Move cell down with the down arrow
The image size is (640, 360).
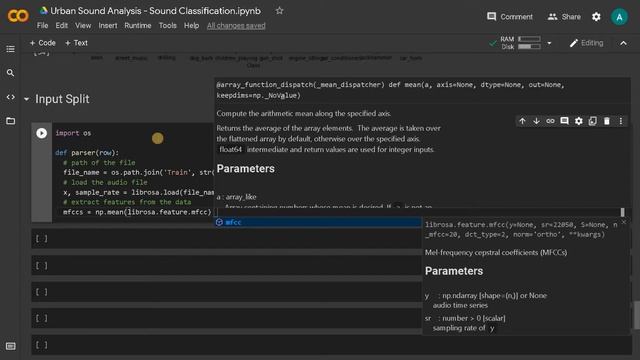tap(536, 121)
